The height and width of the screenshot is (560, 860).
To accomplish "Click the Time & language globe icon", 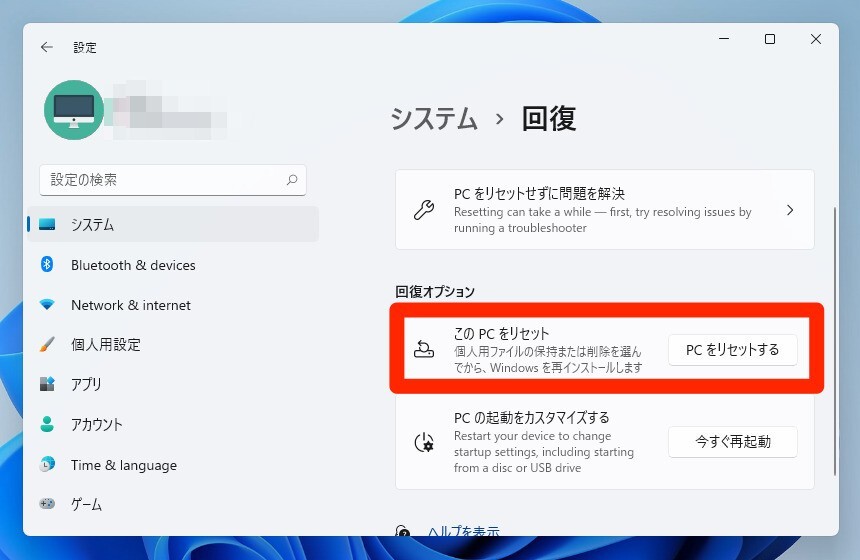I will coord(47,464).
